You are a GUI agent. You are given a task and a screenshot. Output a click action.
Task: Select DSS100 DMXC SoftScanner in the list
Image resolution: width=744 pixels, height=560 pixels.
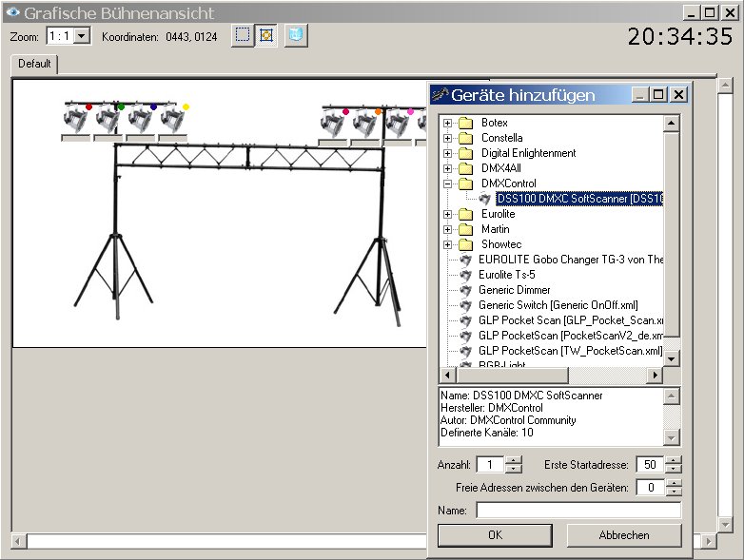(578, 199)
